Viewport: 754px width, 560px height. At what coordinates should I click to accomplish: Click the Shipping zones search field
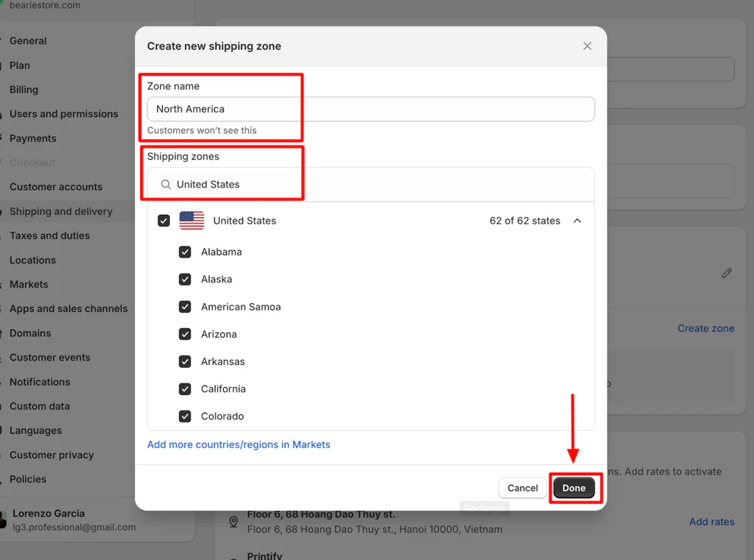(x=371, y=185)
